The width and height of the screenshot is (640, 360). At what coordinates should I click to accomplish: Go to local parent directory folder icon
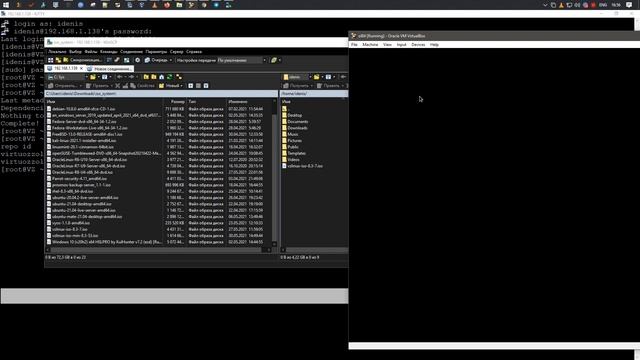tap(146, 77)
